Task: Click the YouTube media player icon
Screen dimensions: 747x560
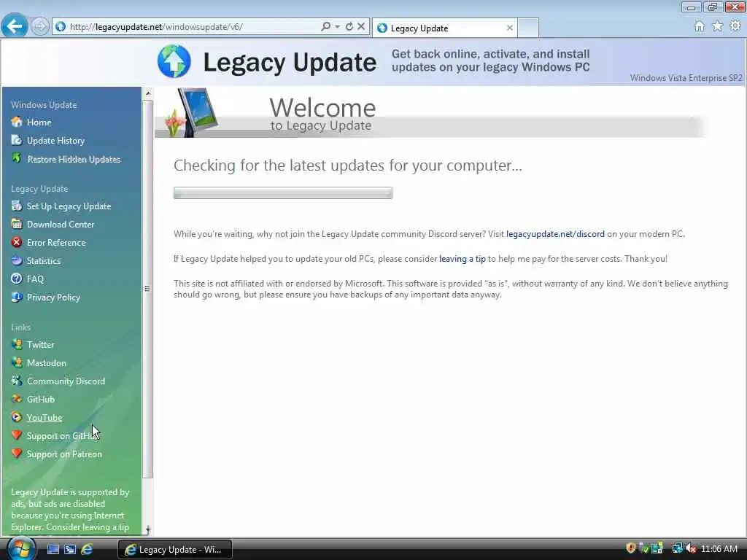Action: (x=17, y=417)
